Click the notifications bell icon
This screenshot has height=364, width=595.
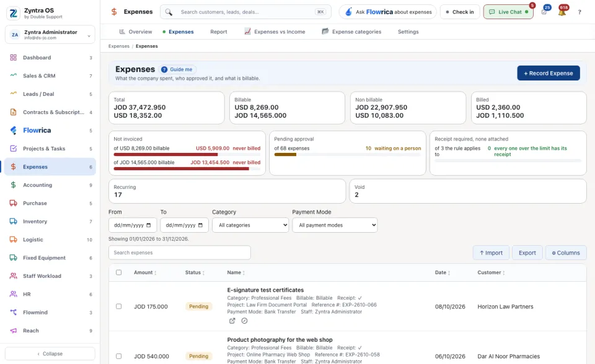(562, 12)
